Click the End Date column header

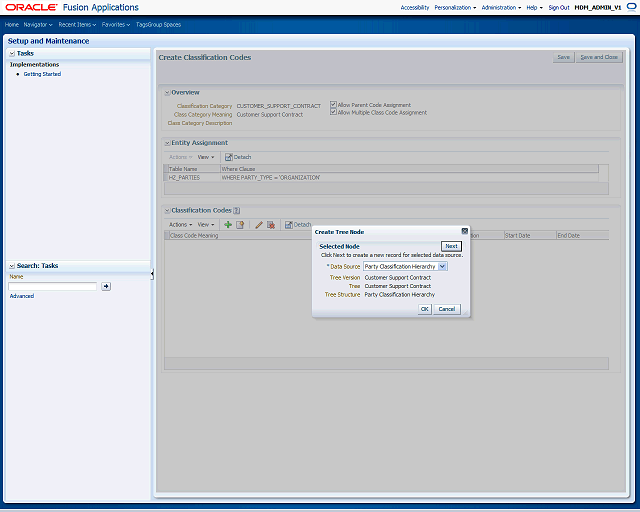point(582,236)
